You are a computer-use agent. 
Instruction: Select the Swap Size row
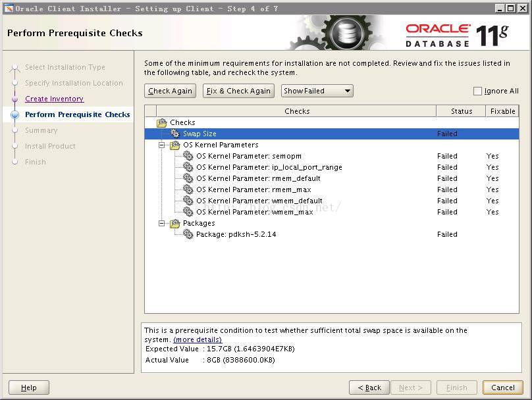(x=332, y=134)
